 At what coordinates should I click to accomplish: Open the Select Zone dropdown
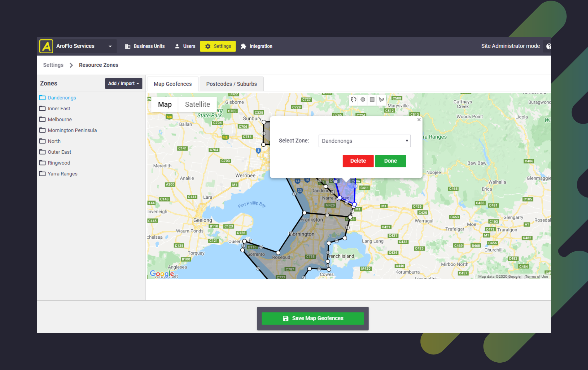tap(365, 141)
